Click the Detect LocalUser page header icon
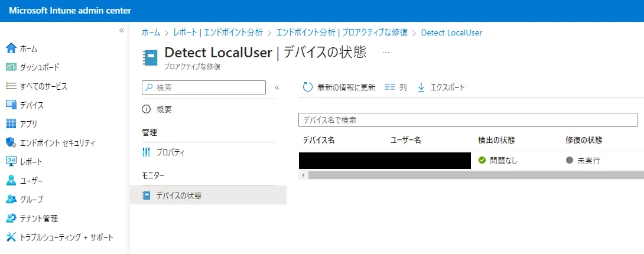Image resolution: width=644 pixels, height=254 pixels. tap(150, 57)
